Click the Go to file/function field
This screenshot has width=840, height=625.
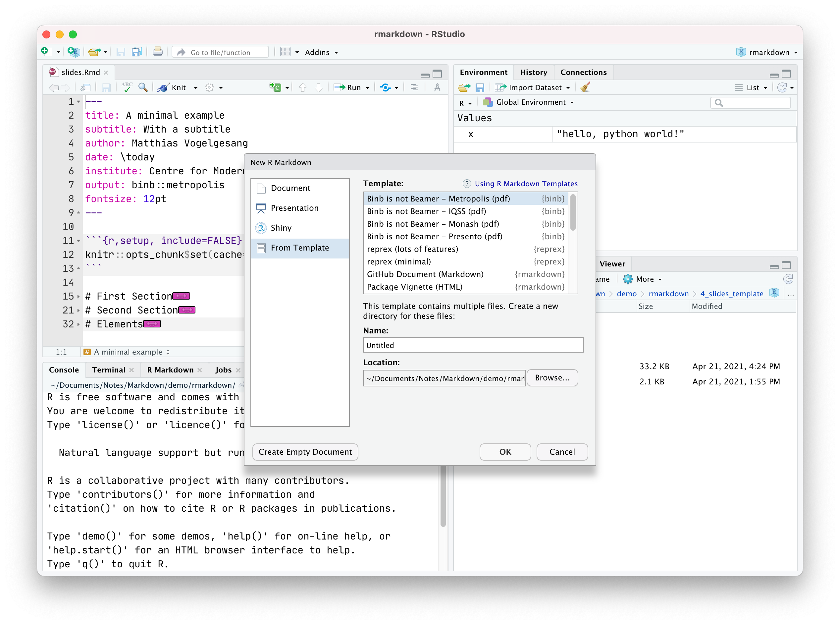220,52
